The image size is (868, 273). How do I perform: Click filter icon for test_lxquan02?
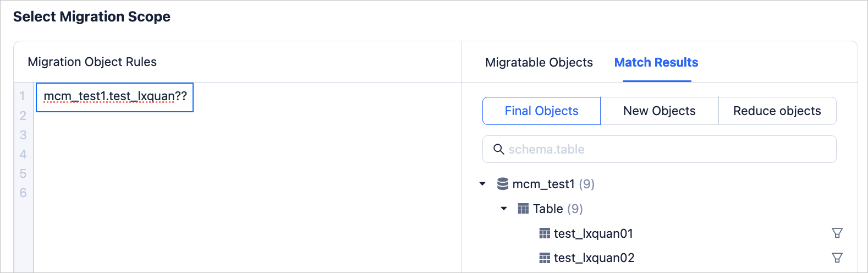point(837,258)
